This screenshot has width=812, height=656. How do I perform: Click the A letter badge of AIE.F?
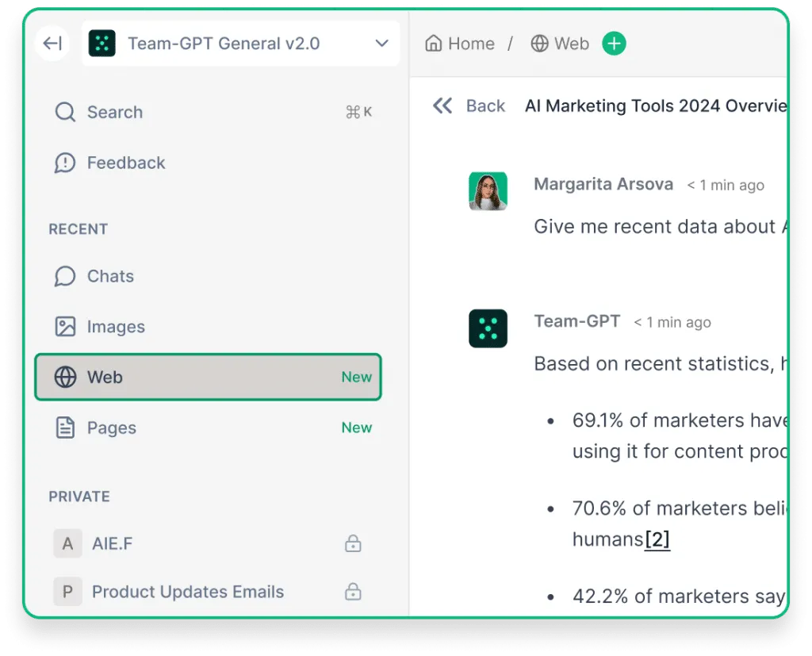coord(68,543)
